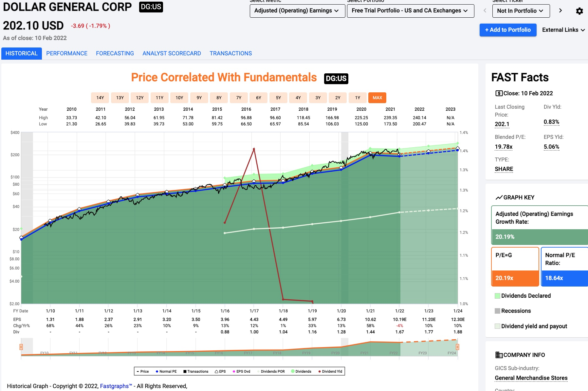Select the 1Y time range
This screenshot has width=588, height=391.
358,98
